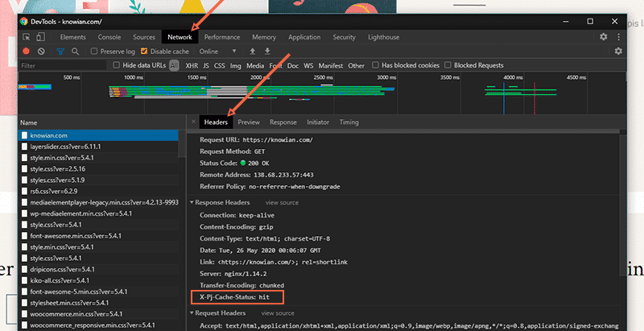The width and height of the screenshot is (644, 331).
Task: Open the Initiator detail tab
Action: (x=318, y=122)
